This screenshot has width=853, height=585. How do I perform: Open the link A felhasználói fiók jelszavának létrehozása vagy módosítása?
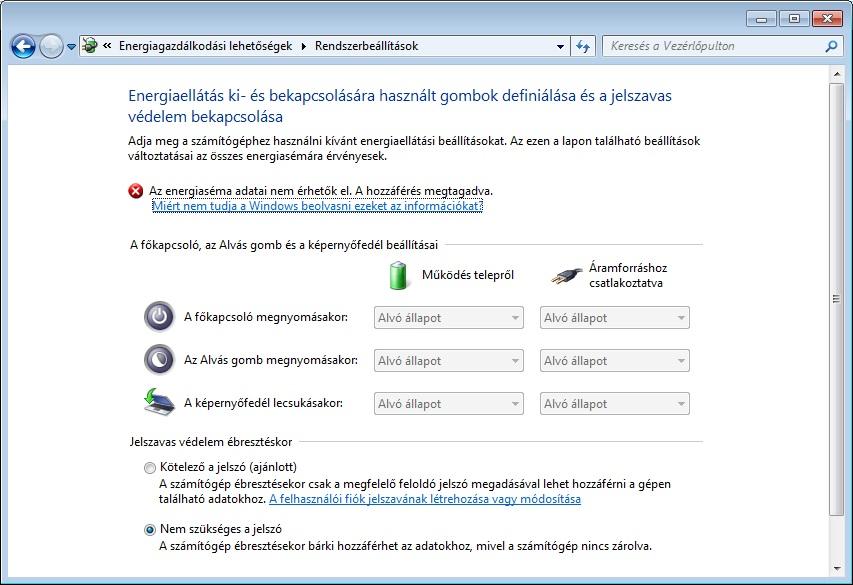(x=425, y=499)
